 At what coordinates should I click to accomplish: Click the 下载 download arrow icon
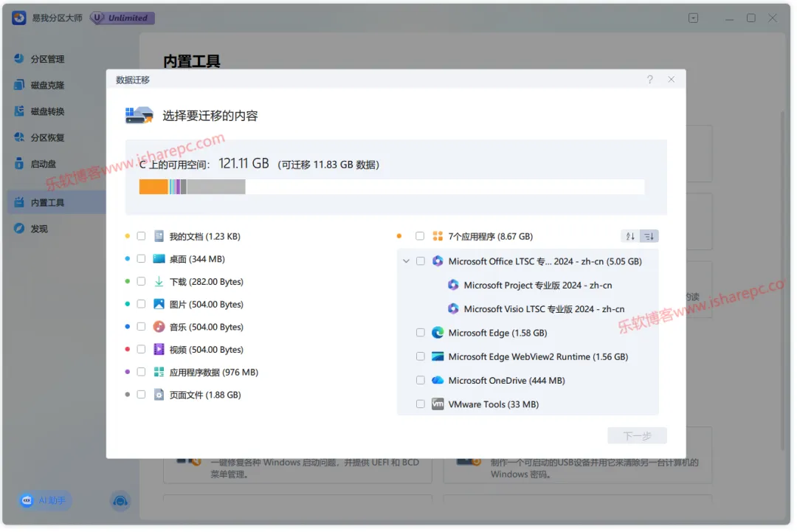159,282
